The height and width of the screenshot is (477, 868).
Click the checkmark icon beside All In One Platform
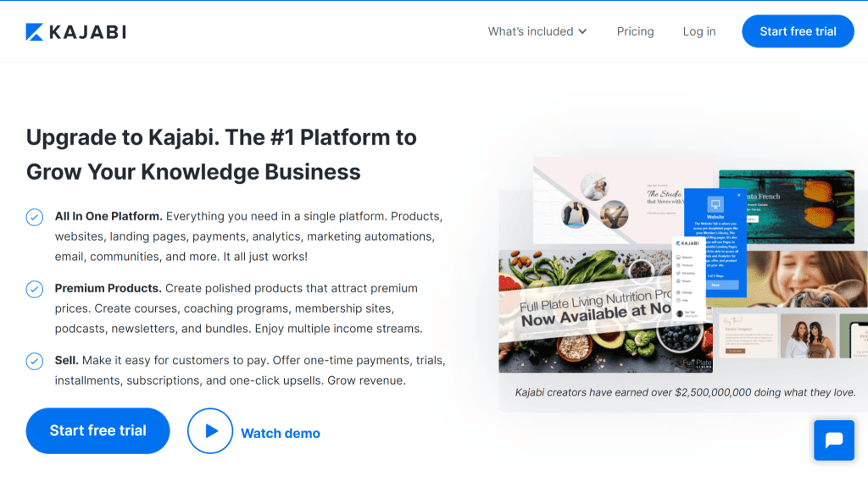(x=34, y=217)
